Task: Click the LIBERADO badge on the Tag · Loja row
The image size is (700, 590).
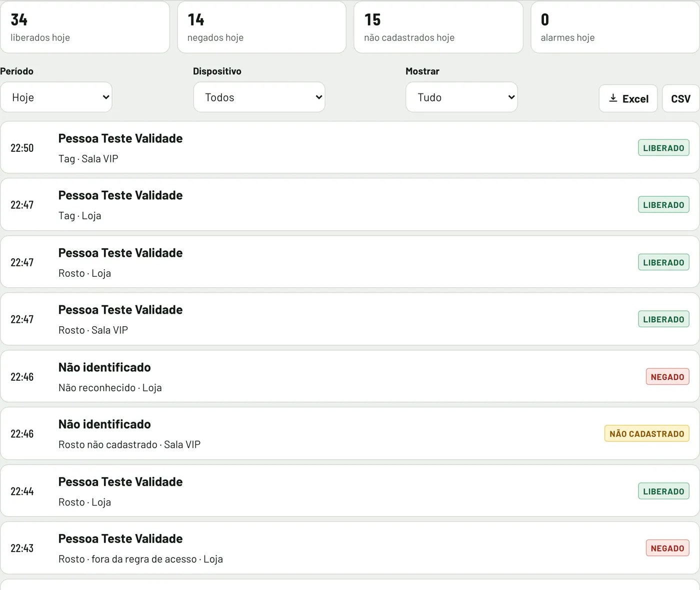Action: coord(663,205)
